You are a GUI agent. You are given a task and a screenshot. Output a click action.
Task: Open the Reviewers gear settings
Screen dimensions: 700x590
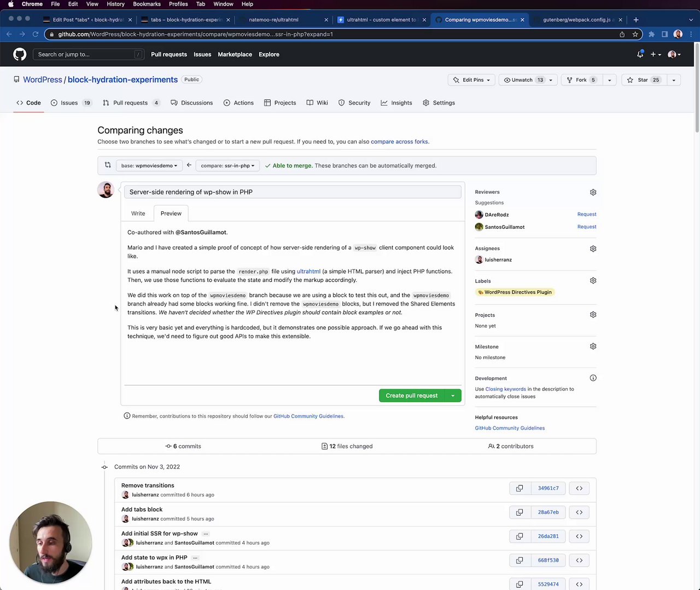[x=593, y=192]
